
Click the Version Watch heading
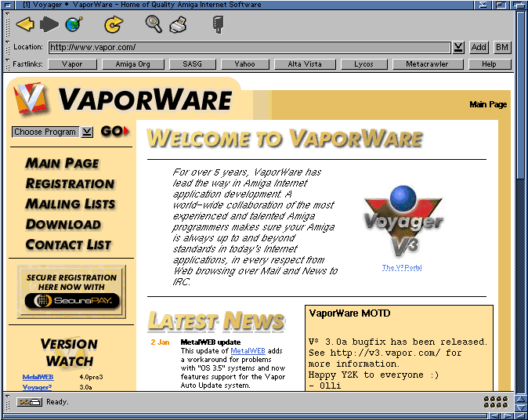[69, 353]
